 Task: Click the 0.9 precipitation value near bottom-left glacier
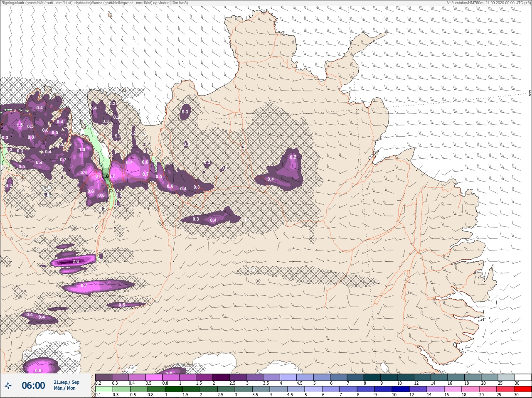click(x=38, y=371)
